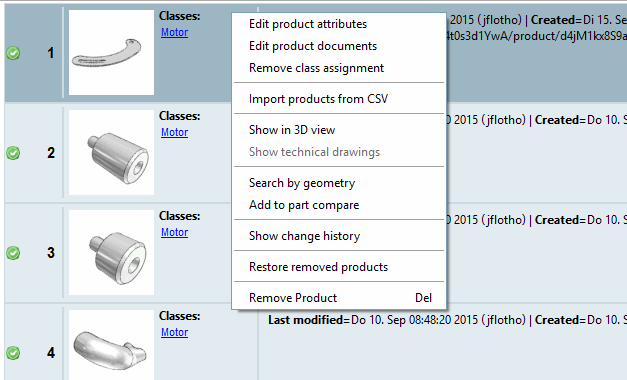
Task: Select the curved handle thumbnail in row 4
Action: (x=111, y=345)
